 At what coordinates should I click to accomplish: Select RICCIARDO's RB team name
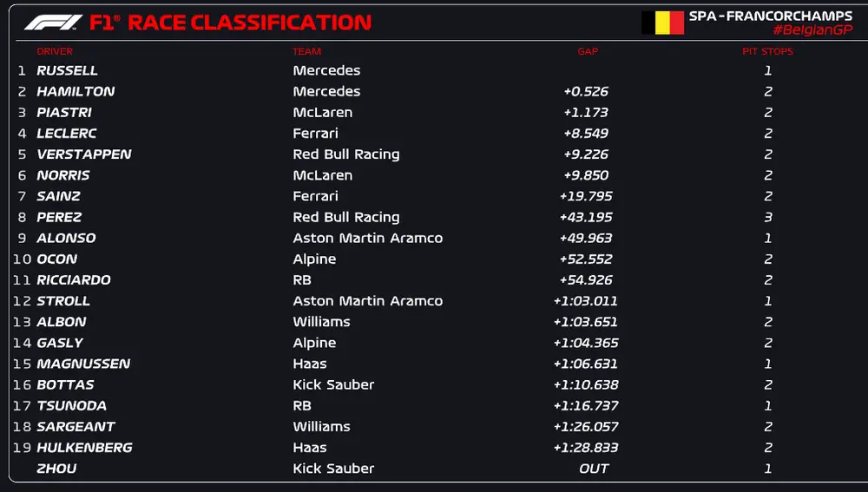[x=302, y=280]
